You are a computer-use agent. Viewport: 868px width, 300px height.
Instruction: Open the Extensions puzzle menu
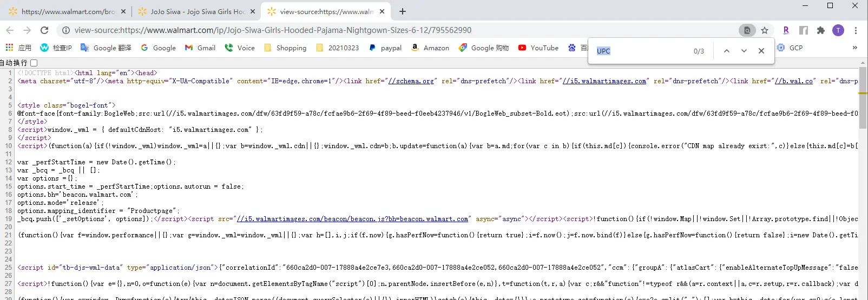pos(821,30)
